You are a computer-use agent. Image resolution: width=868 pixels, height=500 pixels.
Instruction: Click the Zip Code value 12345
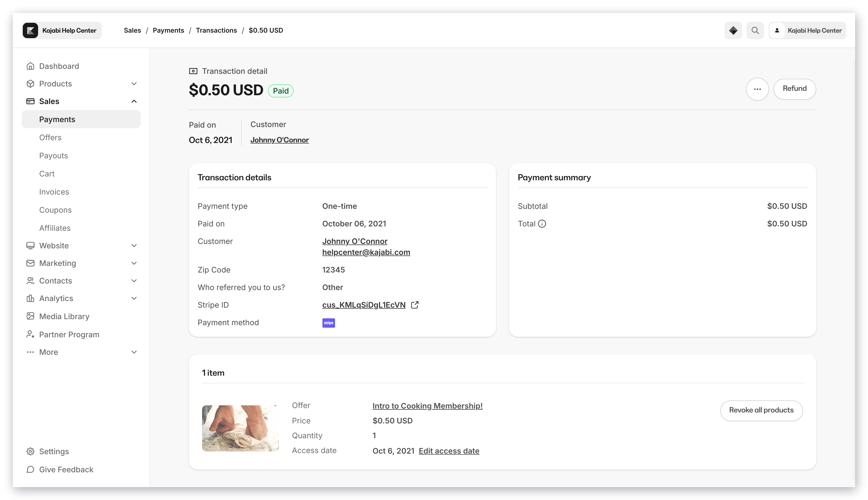point(333,269)
